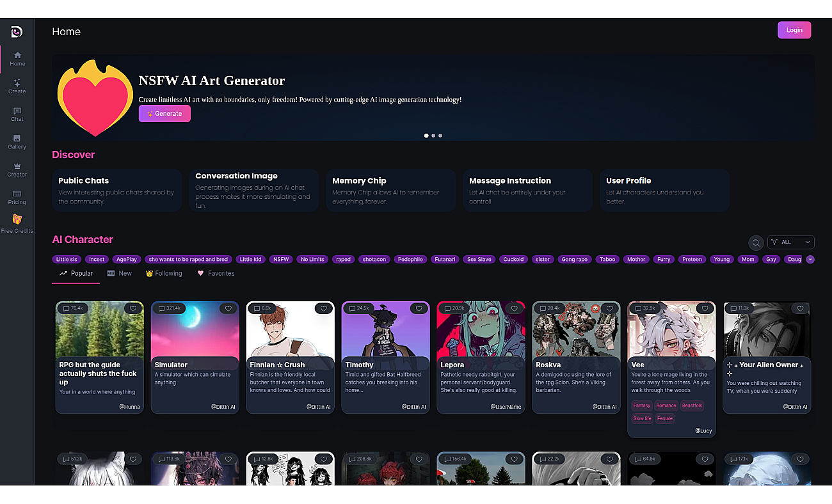Favorite the Roskva card with its heart
The width and height of the screenshot is (832, 504).
610,308
